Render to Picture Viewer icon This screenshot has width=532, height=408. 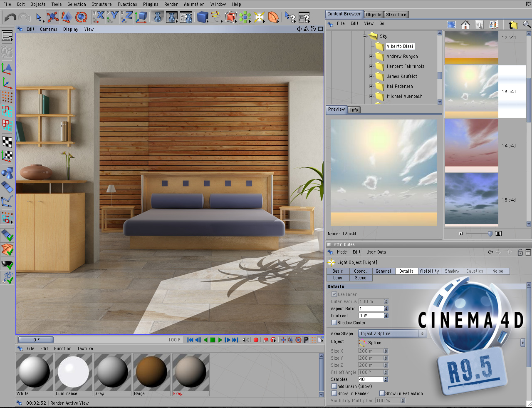click(x=172, y=17)
